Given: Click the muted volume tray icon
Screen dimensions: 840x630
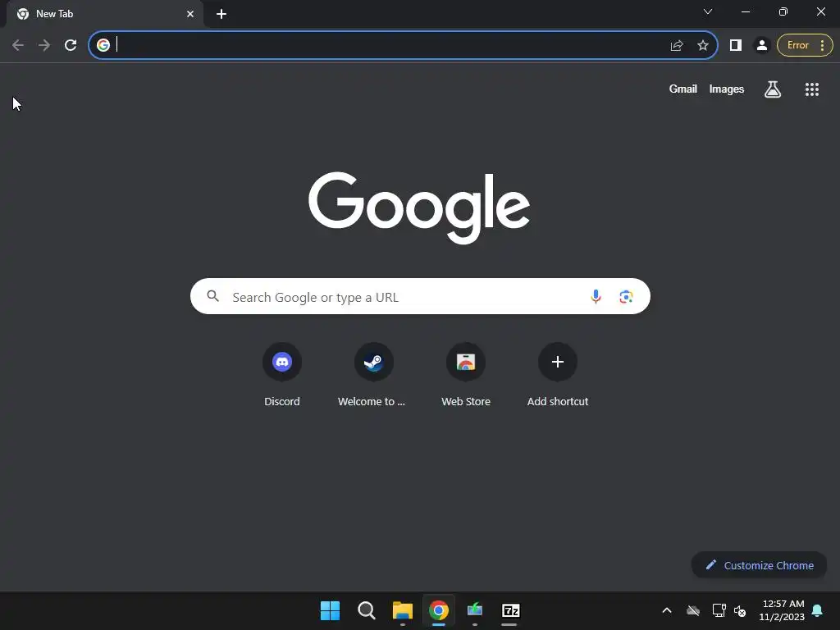Looking at the screenshot, I should tap(740, 610).
